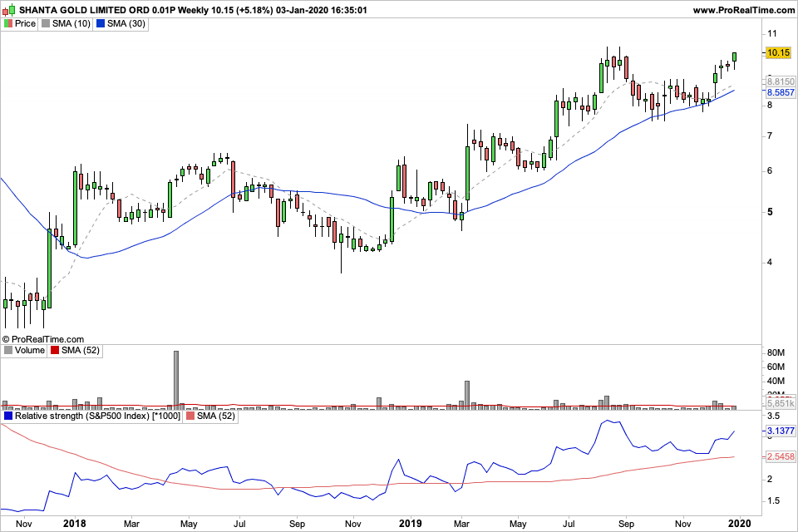Click the 40M volume axis label

coord(776,382)
